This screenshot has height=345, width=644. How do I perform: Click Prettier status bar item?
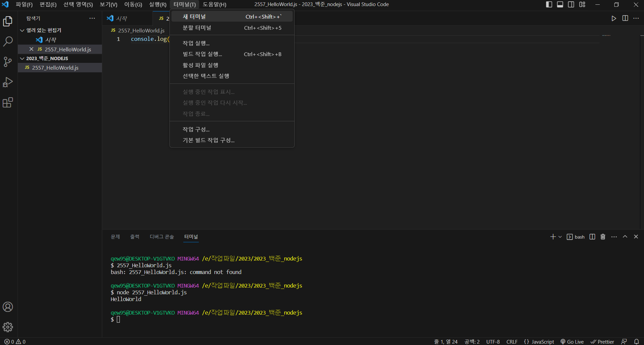tap(602, 342)
